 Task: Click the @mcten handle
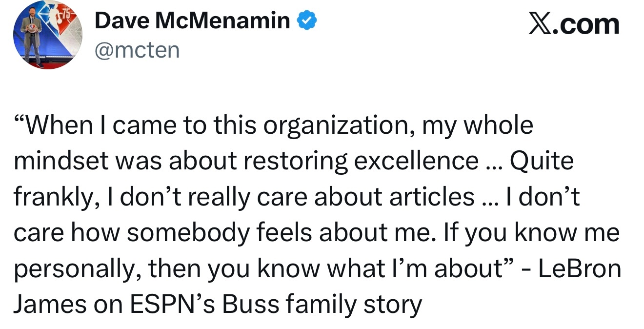pos(137,50)
